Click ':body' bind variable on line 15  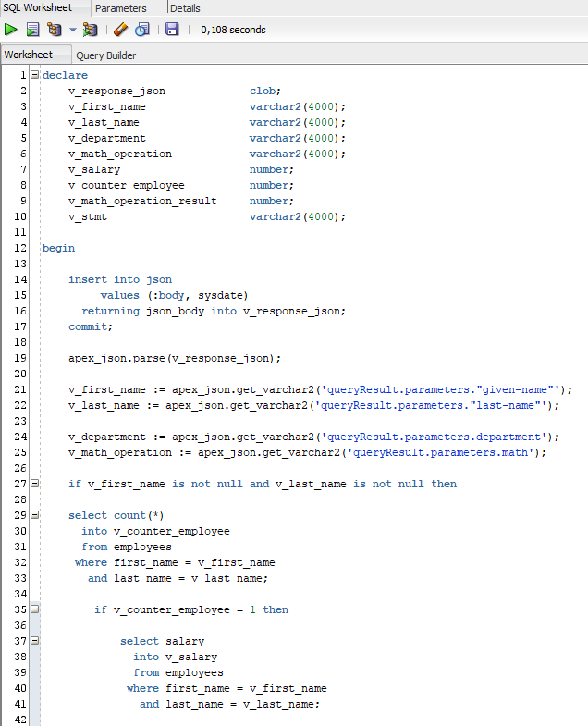click(x=168, y=295)
